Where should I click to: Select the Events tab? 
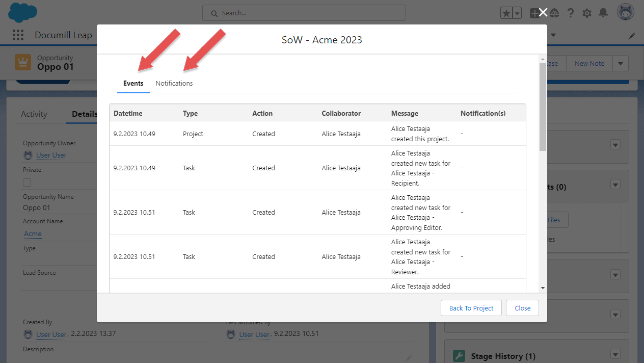pos(133,83)
